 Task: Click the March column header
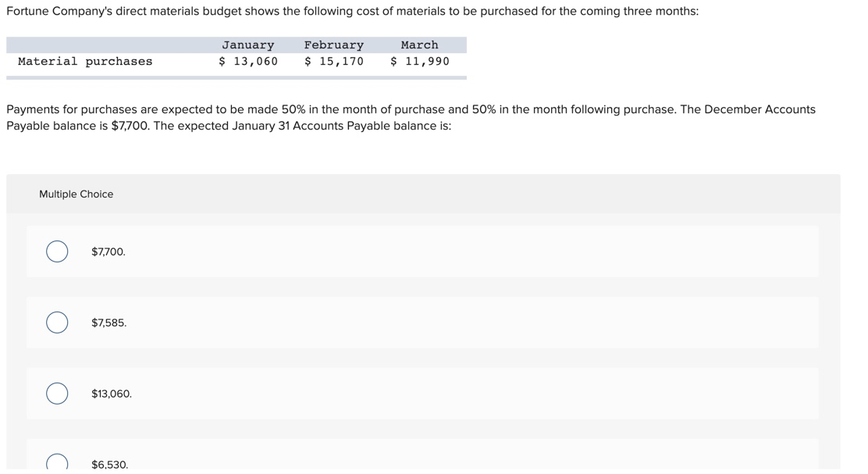(419, 45)
